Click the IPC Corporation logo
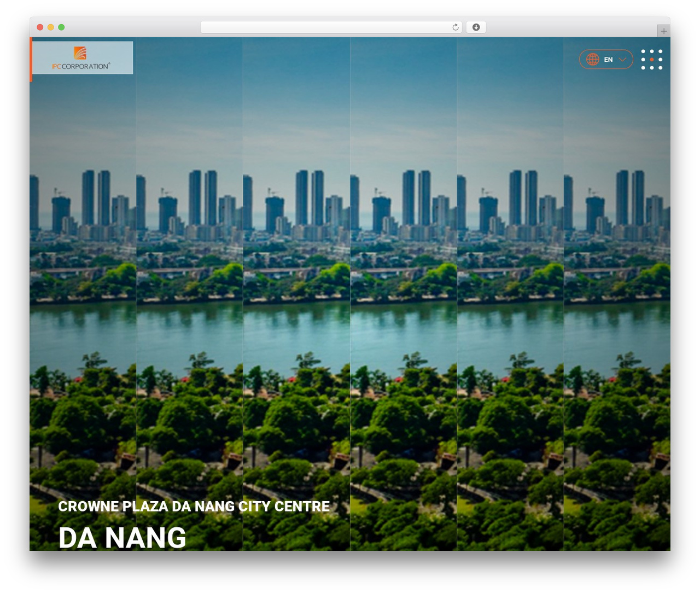 pos(83,58)
